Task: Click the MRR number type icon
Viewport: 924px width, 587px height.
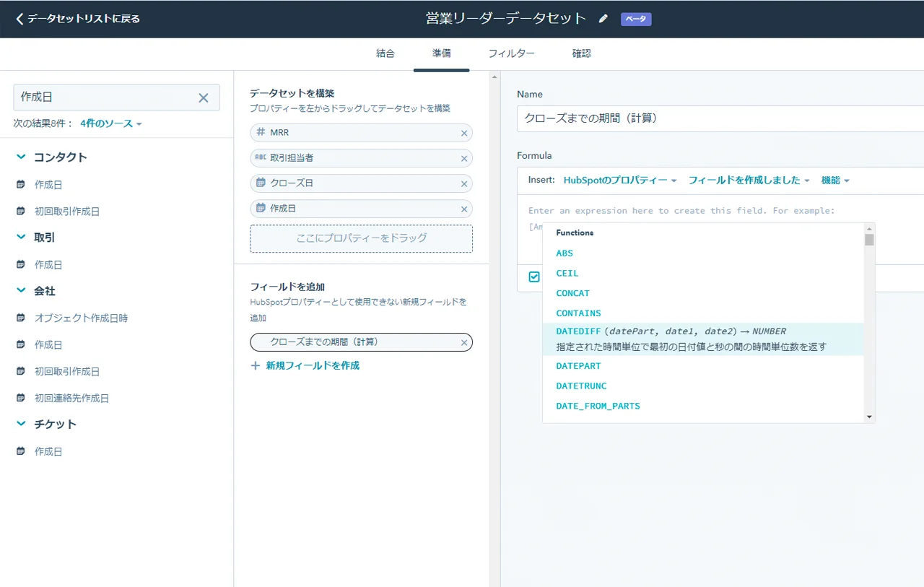Action: 261,133
